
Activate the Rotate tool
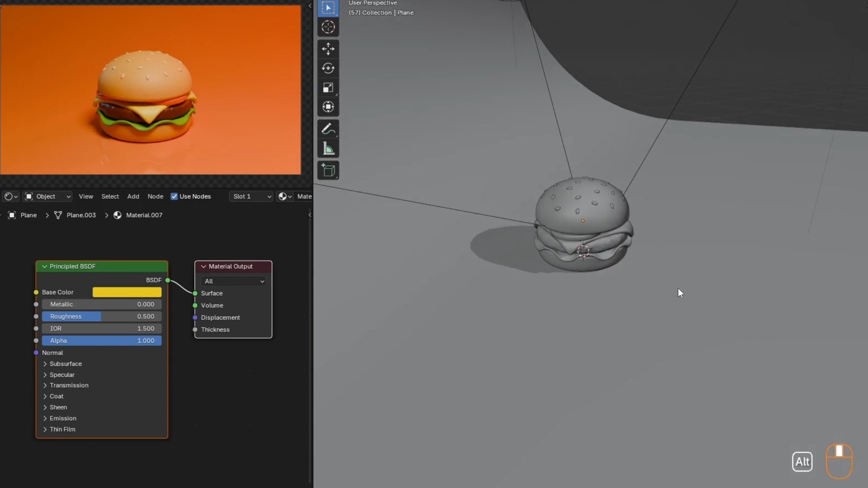[x=328, y=68]
